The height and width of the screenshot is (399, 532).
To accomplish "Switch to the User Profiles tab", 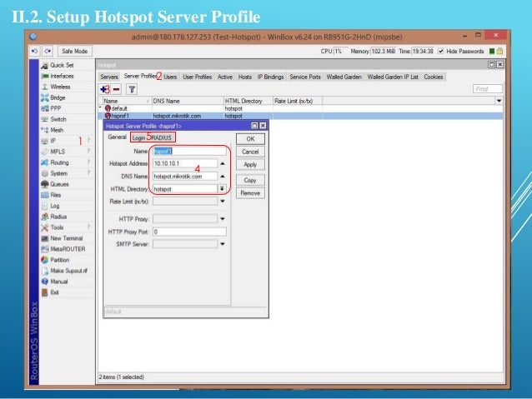I will click(x=197, y=77).
